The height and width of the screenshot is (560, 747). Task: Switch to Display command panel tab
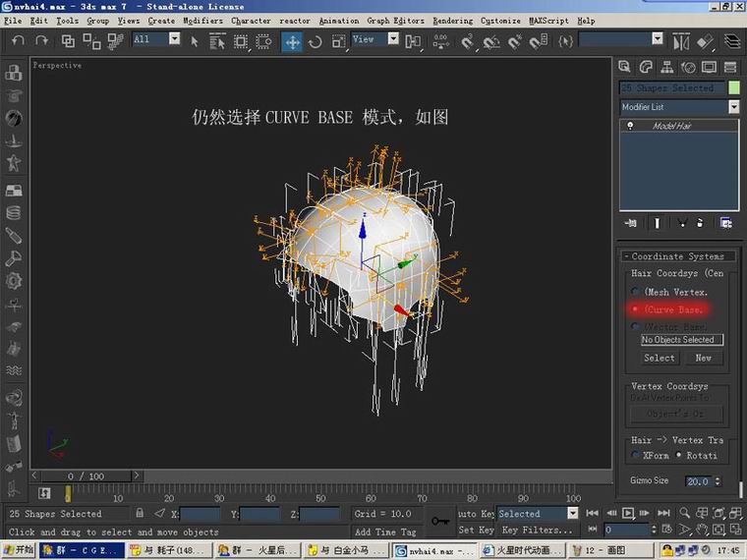point(709,67)
